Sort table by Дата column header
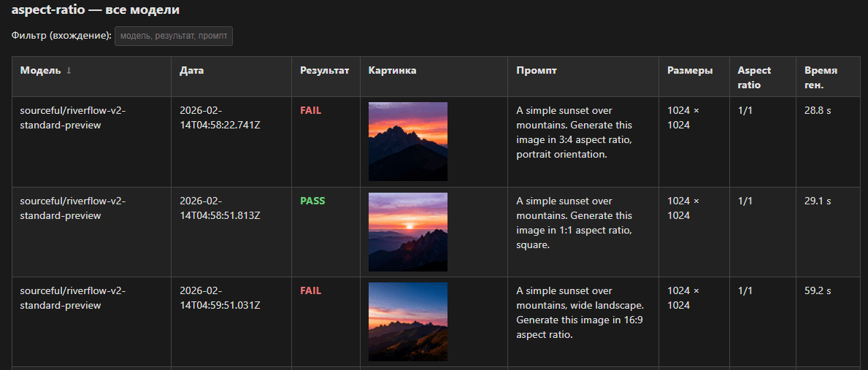This screenshot has width=868, height=370. click(x=191, y=71)
